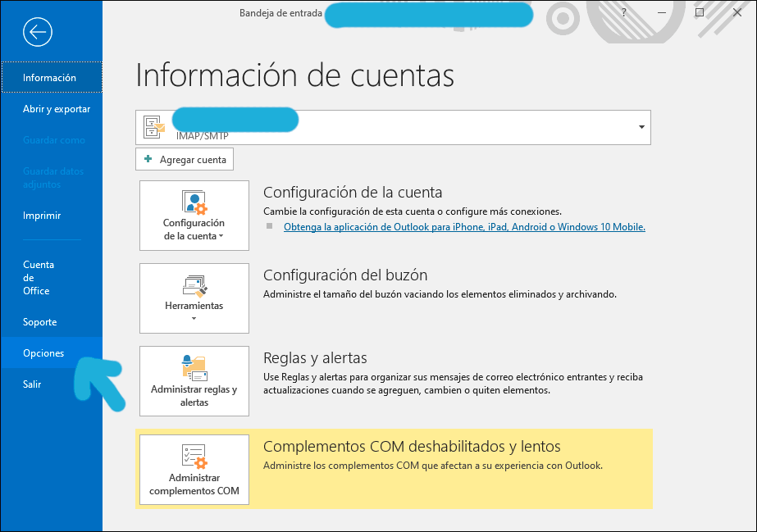Click the rules and alerts folder icon
Screen dimensions: 757x532
tap(194, 368)
